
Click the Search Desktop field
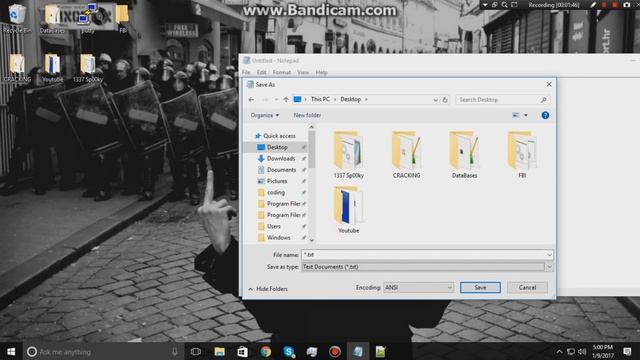(502, 100)
